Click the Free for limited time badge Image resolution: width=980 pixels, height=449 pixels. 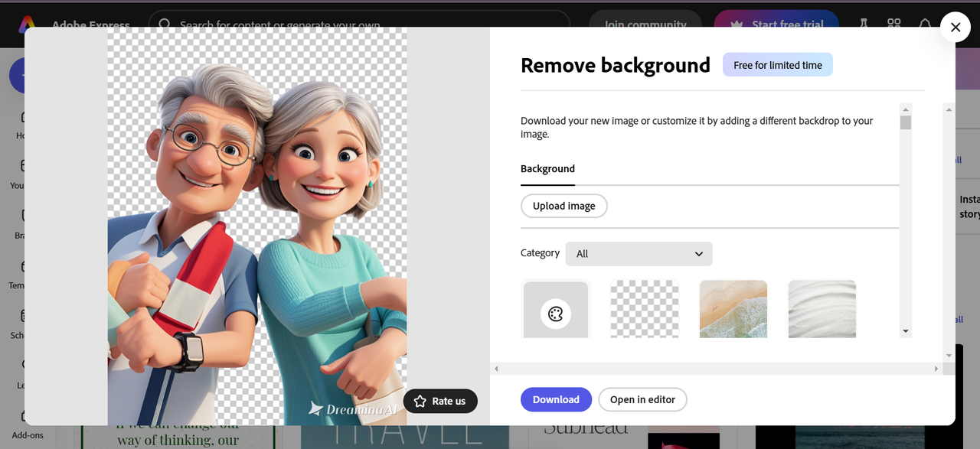tap(777, 65)
